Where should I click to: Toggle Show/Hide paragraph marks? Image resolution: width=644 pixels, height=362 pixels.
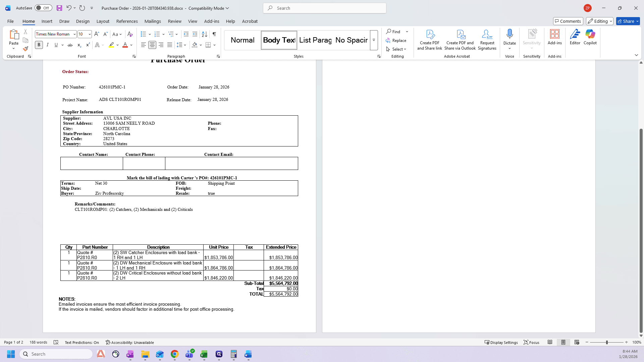coord(214,34)
